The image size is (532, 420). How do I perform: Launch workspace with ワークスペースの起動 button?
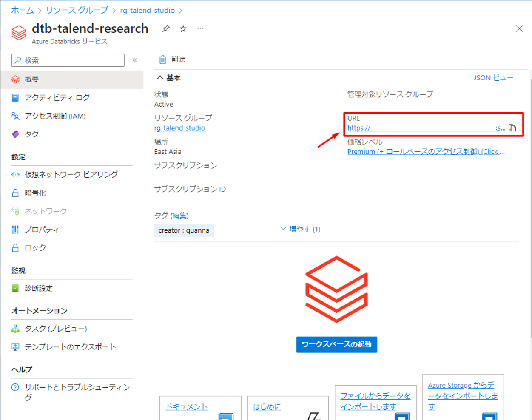click(x=336, y=344)
